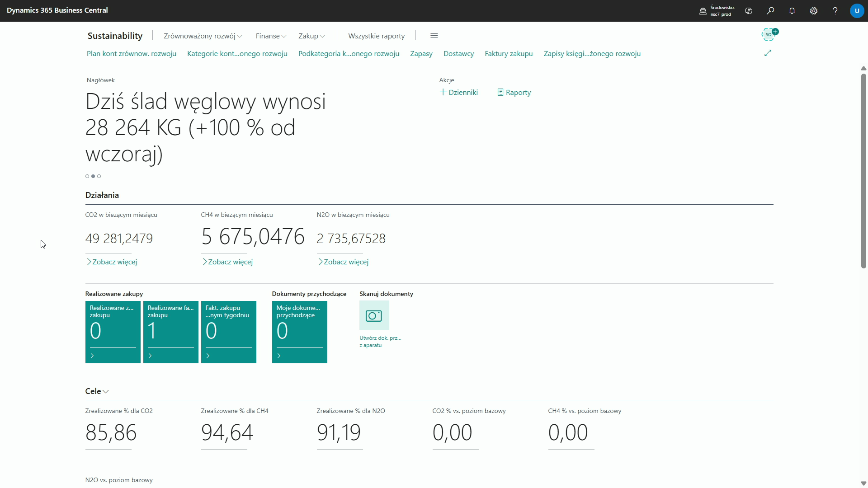The width and height of the screenshot is (868, 488).
Task: Click the user account avatar
Action: coord(857,11)
